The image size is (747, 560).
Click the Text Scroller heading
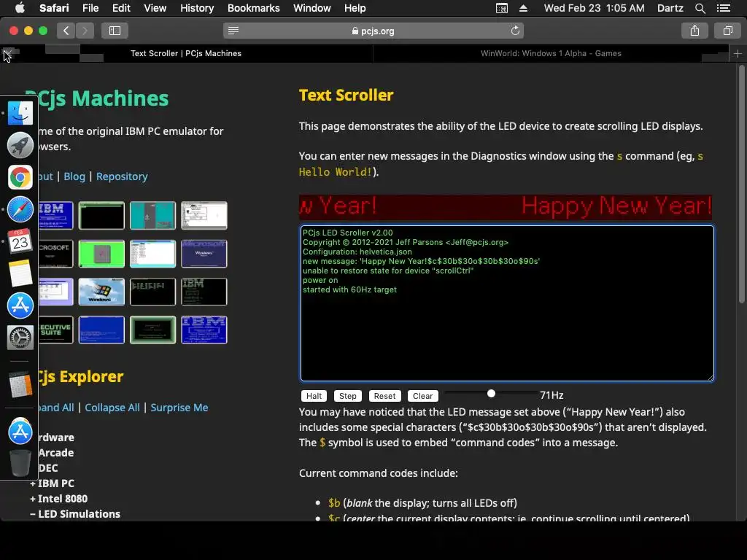coord(346,95)
